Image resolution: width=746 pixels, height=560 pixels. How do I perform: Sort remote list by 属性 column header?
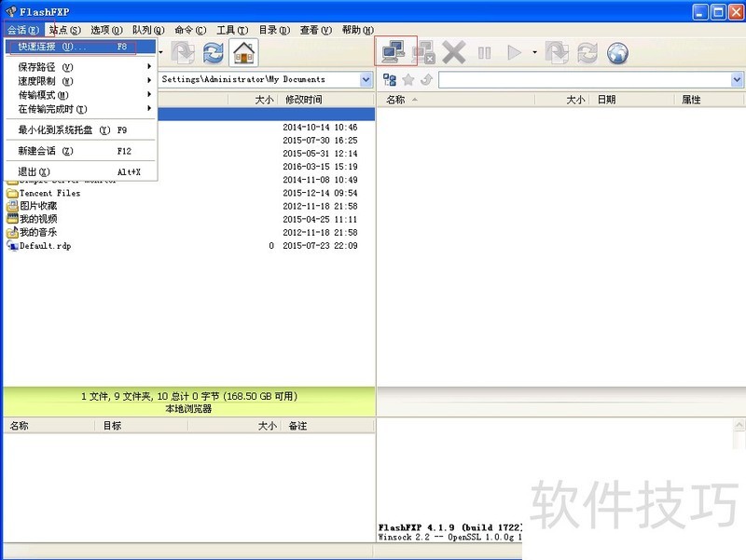[x=691, y=100]
